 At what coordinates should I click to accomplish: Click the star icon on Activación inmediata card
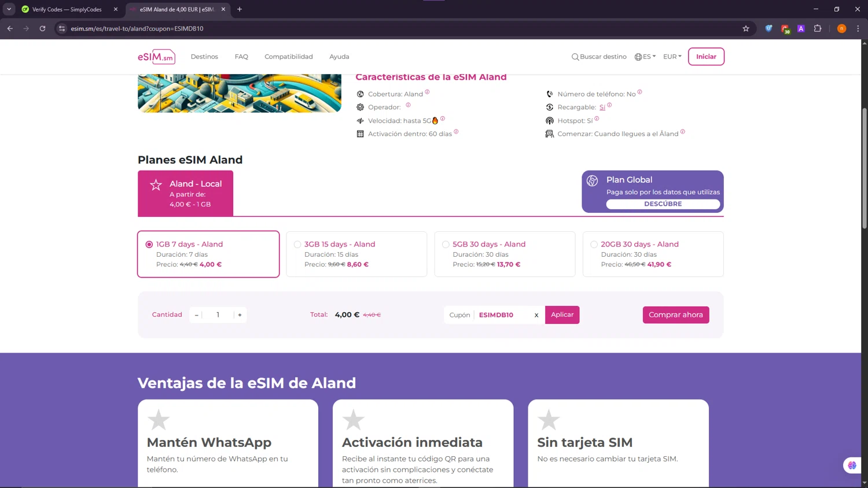tap(354, 420)
